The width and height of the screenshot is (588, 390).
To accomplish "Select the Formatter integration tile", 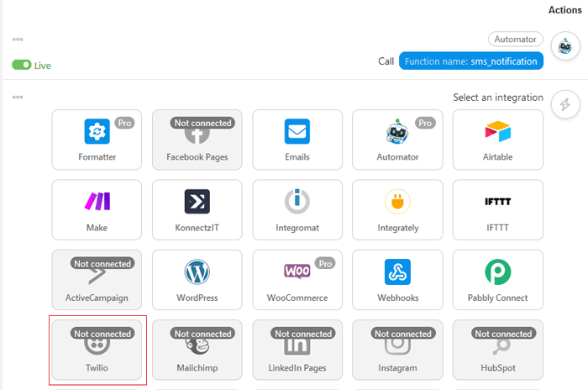I will click(x=97, y=140).
